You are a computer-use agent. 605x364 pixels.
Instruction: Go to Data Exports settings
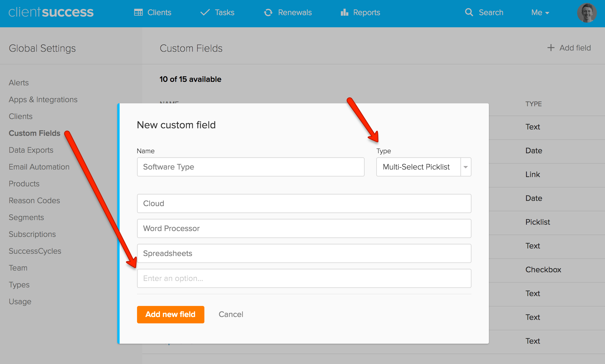pyautogui.click(x=31, y=150)
